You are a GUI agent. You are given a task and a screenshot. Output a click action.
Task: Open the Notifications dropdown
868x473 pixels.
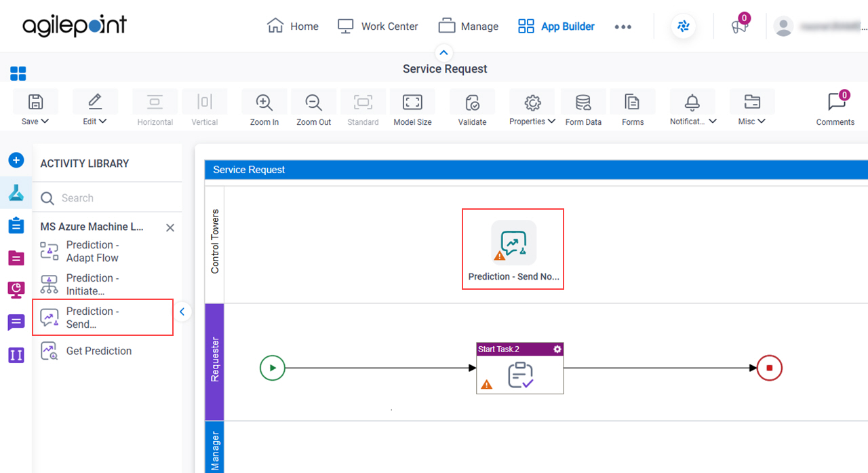pos(692,109)
